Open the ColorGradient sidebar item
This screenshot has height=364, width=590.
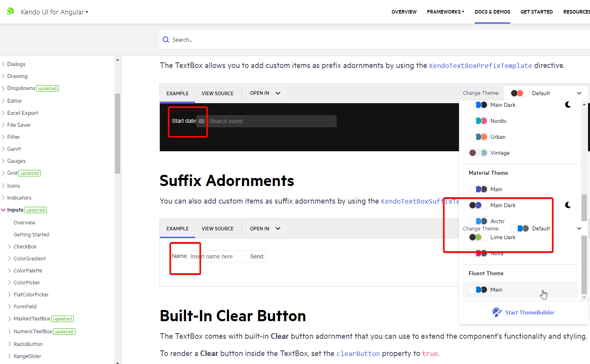(30, 259)
